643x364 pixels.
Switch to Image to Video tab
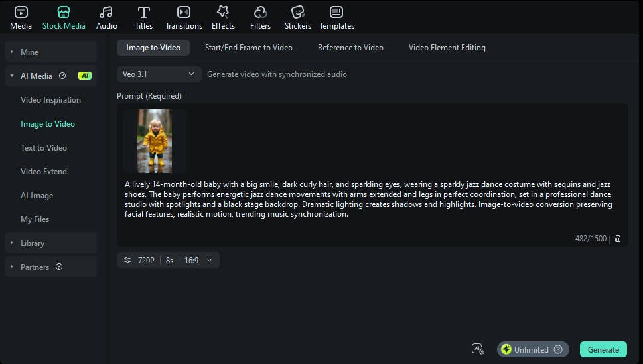pos(153,48)
